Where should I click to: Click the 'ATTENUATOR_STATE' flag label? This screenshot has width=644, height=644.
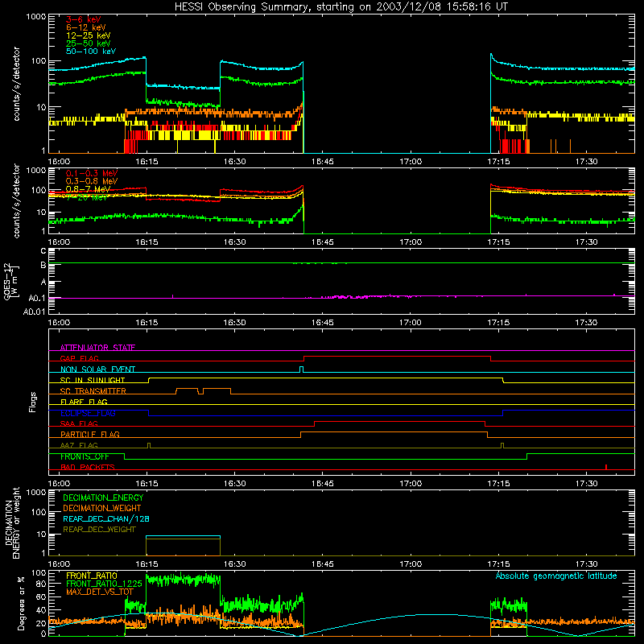click(97, 348)
